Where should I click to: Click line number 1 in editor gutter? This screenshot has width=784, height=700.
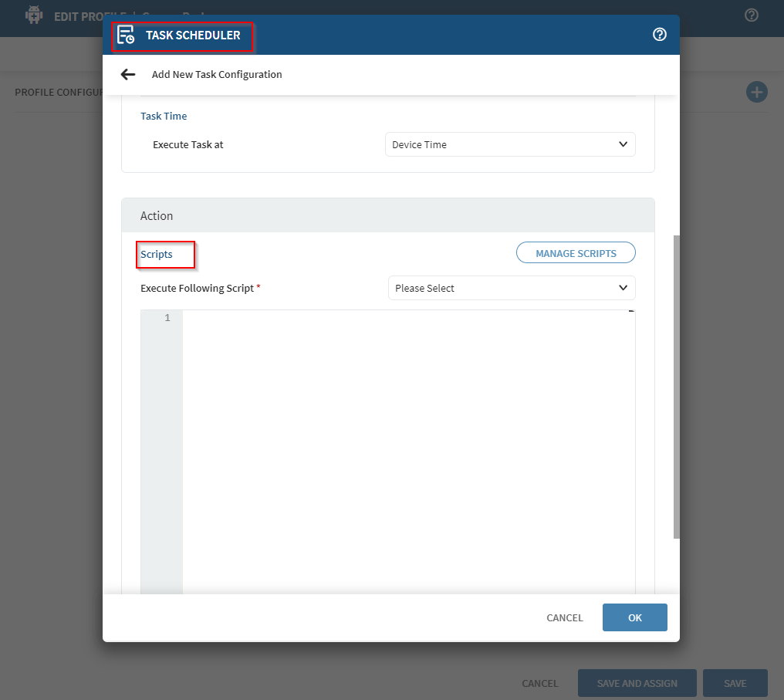(x=167, y=318)
